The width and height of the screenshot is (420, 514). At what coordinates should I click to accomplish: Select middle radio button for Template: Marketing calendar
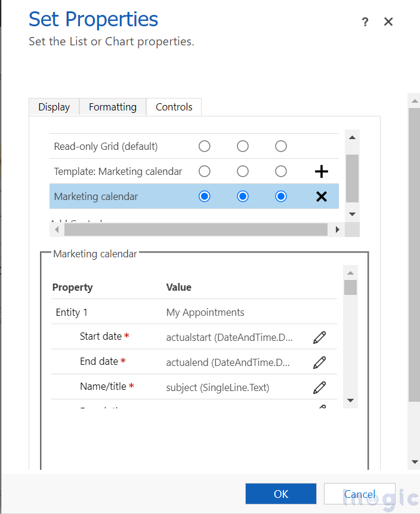pos(243,171)
